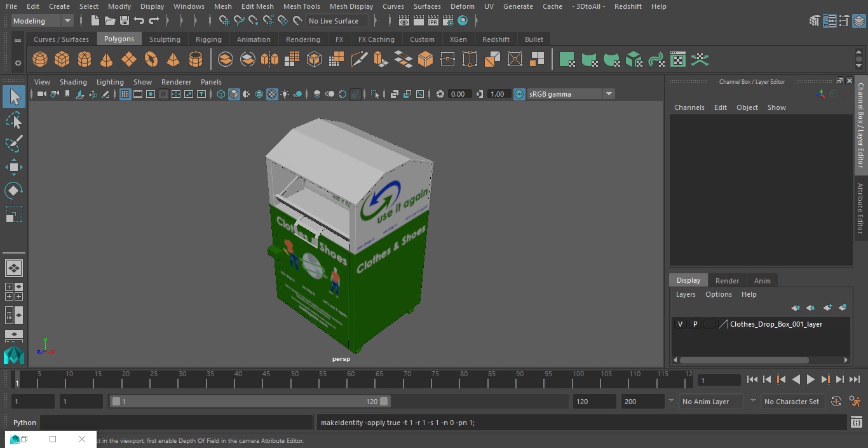Toggle the color management sRGB button
The height and width of the screenshot is (448, 868).
point(519,94)
